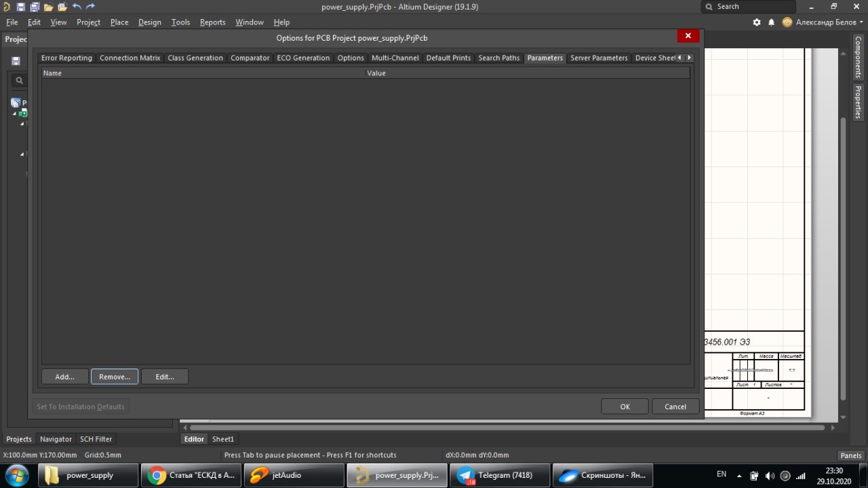The width and height of the screenshot is (868, 488).
Task: Click the Name column header
Action: click(203, 73)
